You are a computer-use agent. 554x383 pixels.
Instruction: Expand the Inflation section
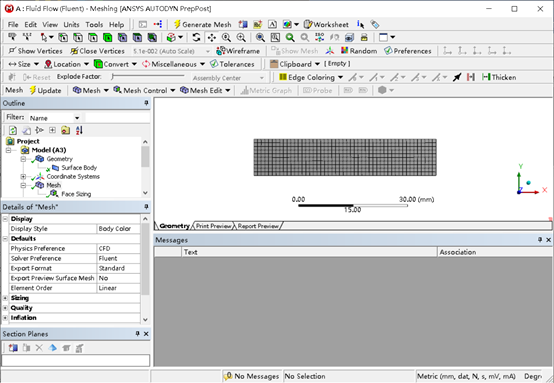(5, 318)
